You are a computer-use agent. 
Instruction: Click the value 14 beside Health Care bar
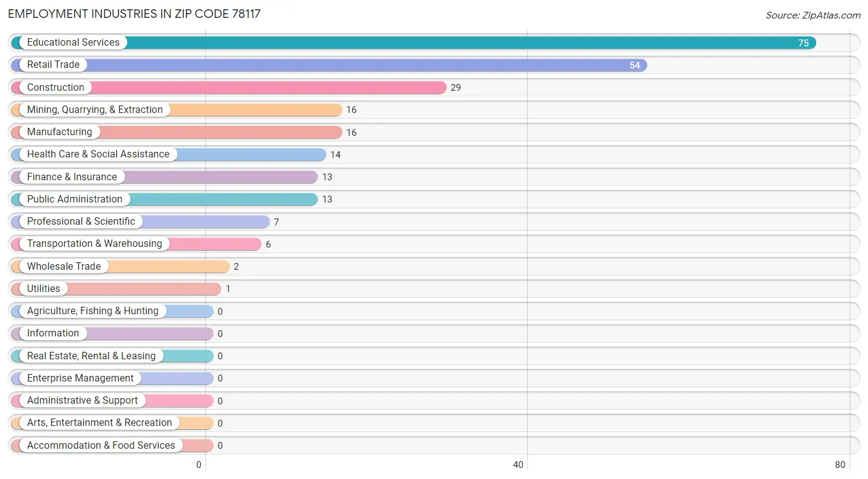click(335, 155)
